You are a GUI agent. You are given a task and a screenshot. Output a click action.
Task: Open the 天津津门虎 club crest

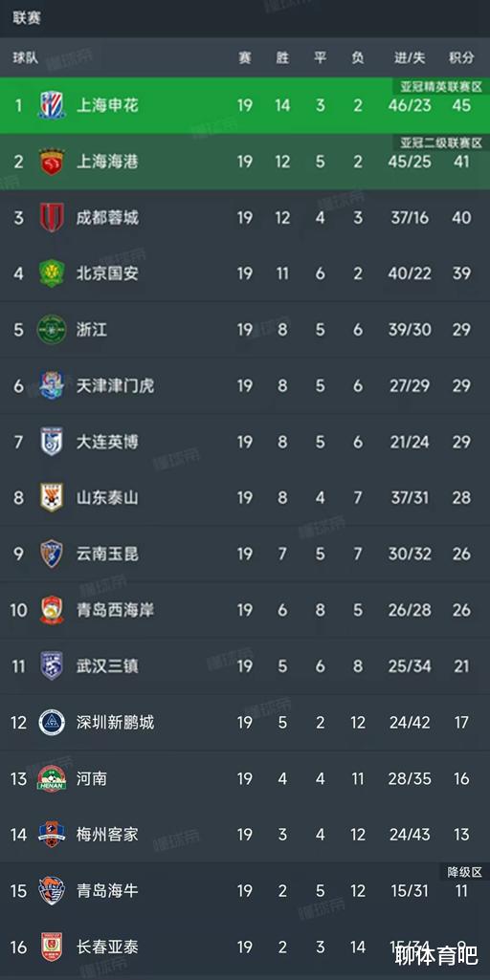click(52, 385)
